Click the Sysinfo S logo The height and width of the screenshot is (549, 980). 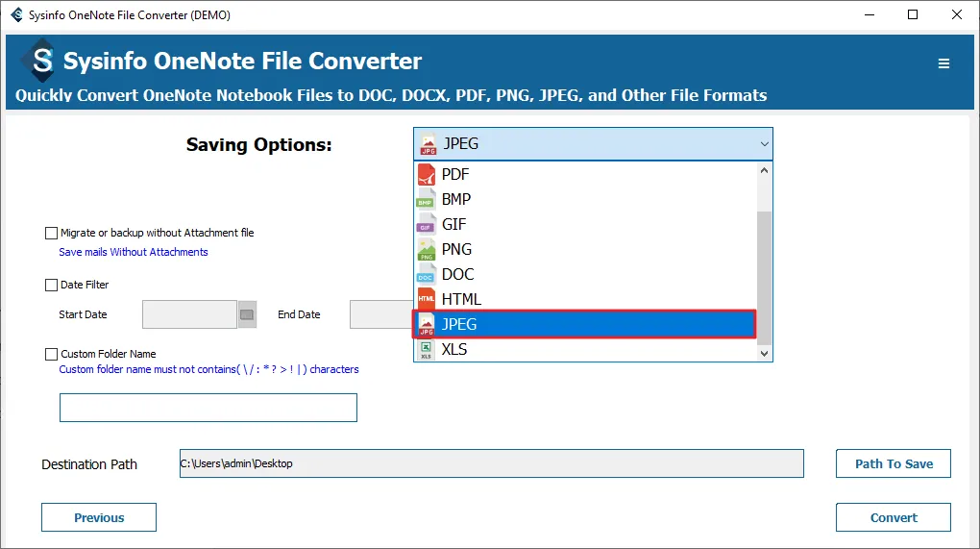point(40,61)
